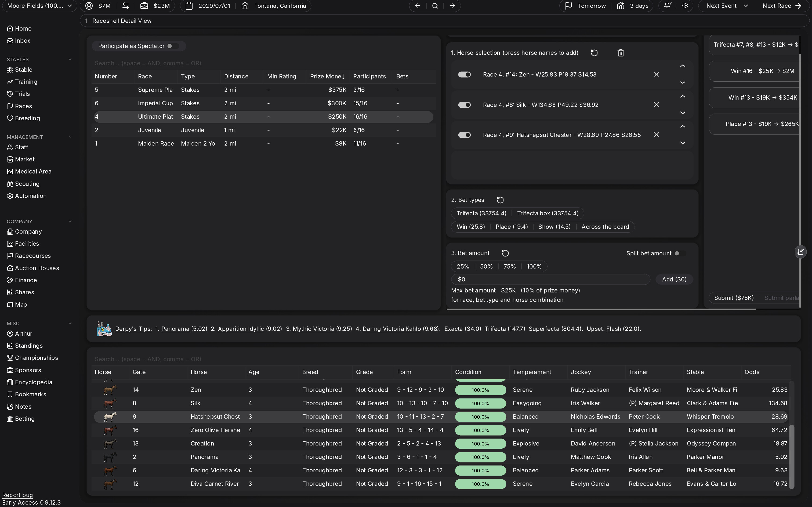Image resolution: width=812 pixels, height=507 pixels.
Task: Go forward with the right arrow
Action: (453, 6)
